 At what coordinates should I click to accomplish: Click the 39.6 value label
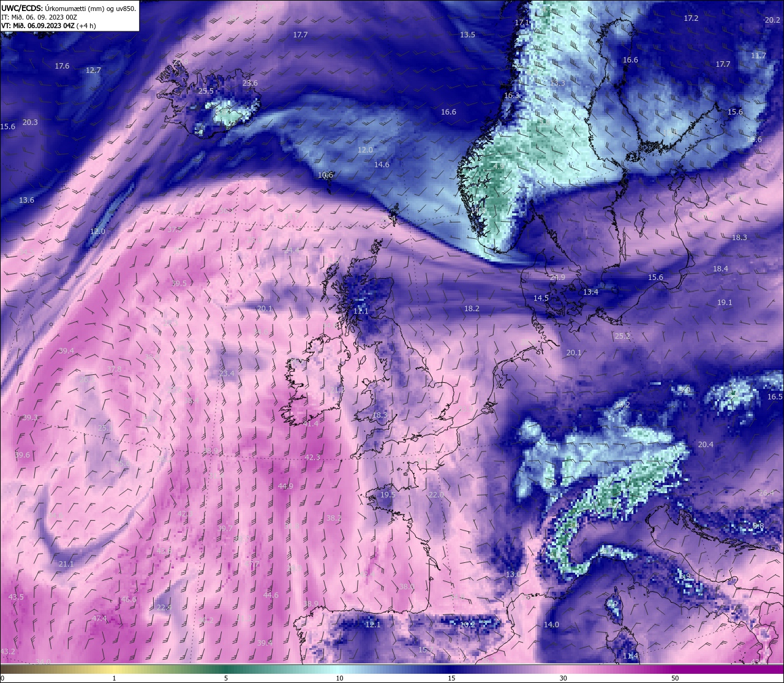pos(22,455)
